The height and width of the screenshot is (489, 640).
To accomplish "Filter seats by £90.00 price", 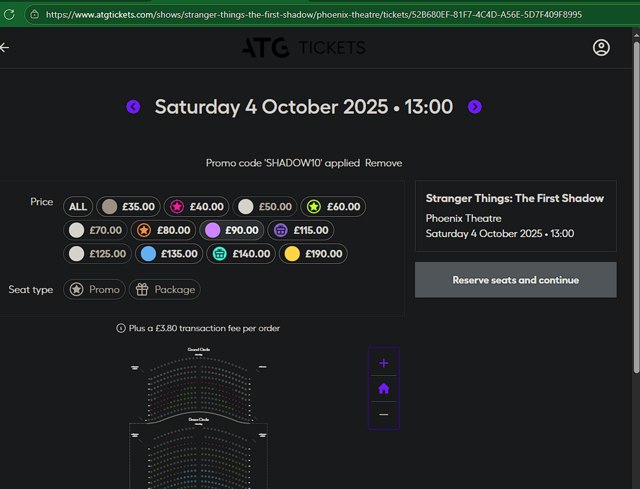I will click(231, 230).
